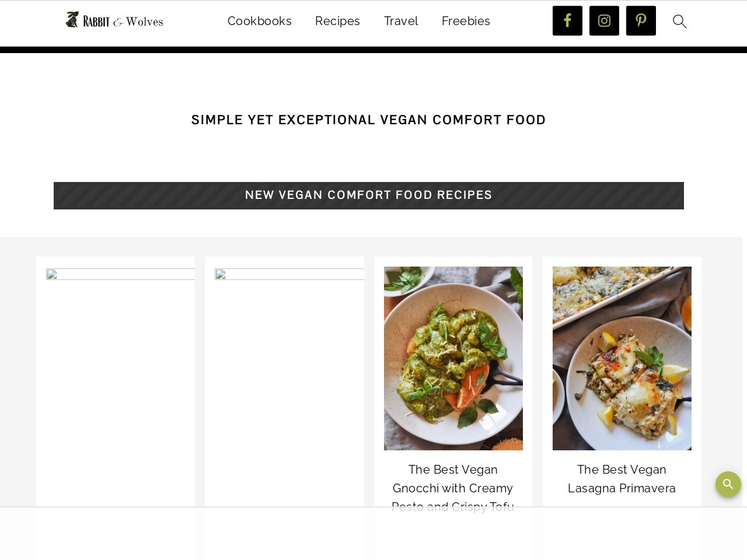Go to the Travel menu item
Image resolution: width=747 pixels, height=560 pixels.
(x=401, y=21)
